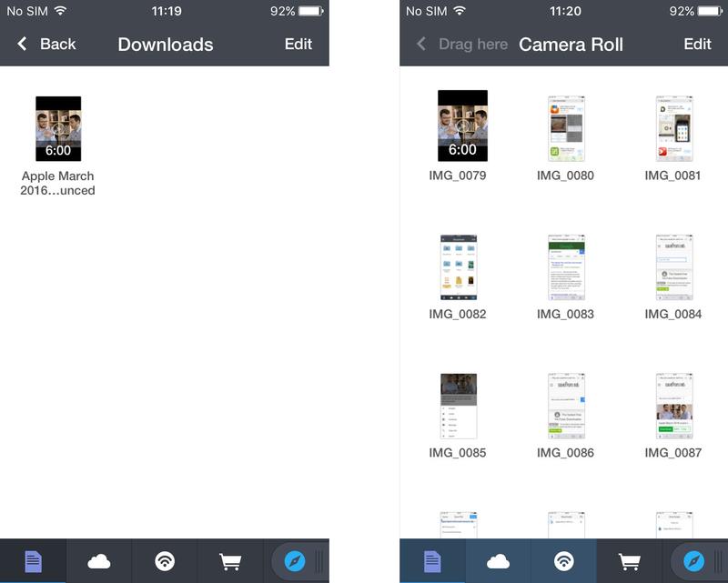This screenshot has height=583, width=728.
Task: Open the Wi-Fi transfer tab in Downloads screen
Action: pos(165,561)
